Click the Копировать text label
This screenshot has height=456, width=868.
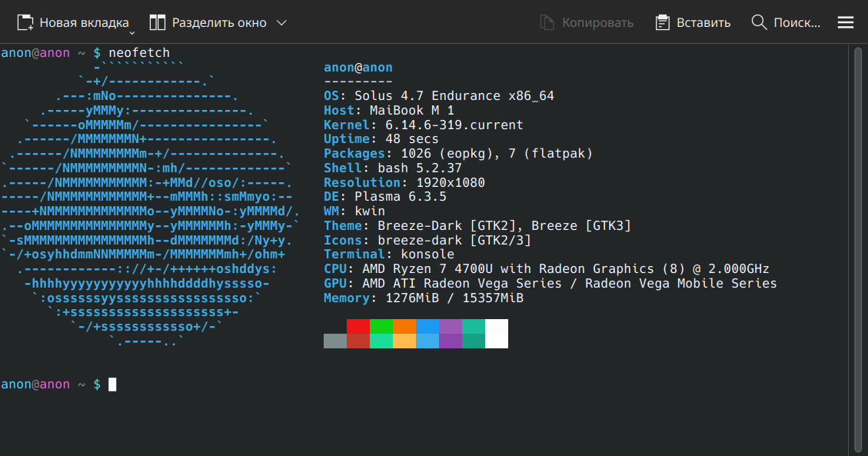(x=597, y=22)
